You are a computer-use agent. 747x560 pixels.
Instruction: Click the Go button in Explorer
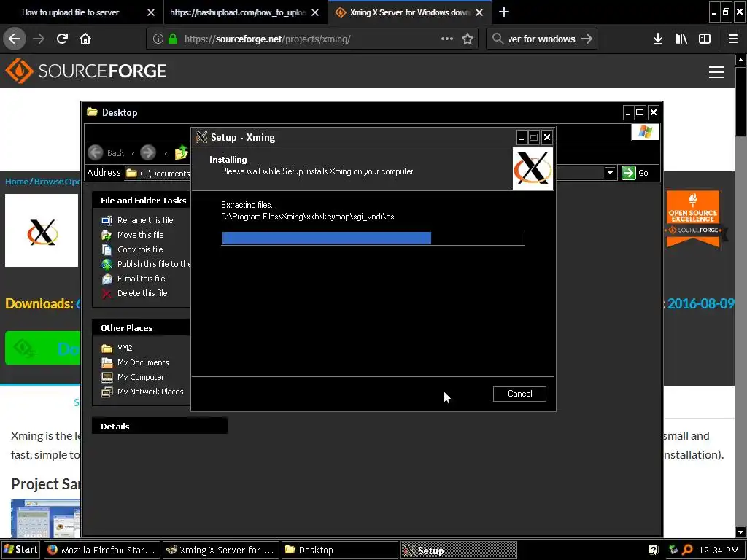pos(635,173)
